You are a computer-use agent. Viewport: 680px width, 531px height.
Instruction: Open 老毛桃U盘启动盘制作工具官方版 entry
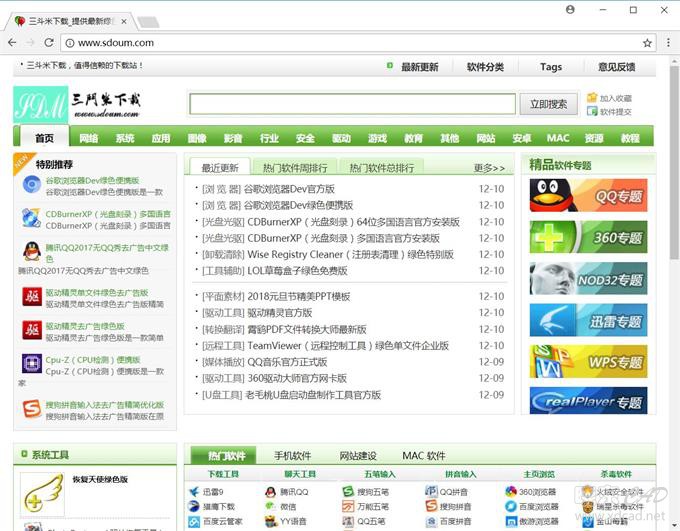point(313,395)
